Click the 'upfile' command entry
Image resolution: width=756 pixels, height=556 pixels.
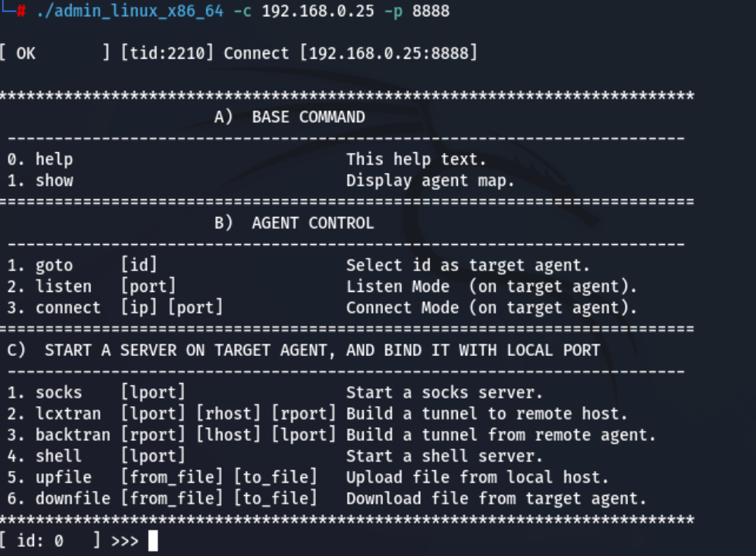click(x=63, y=477)
